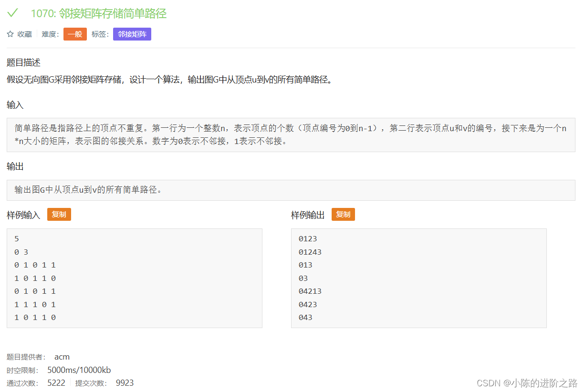Click the 输出 section heading
The width and height of the screenshot is (585, 392).
pyautogui.click(x=15, y=167)
